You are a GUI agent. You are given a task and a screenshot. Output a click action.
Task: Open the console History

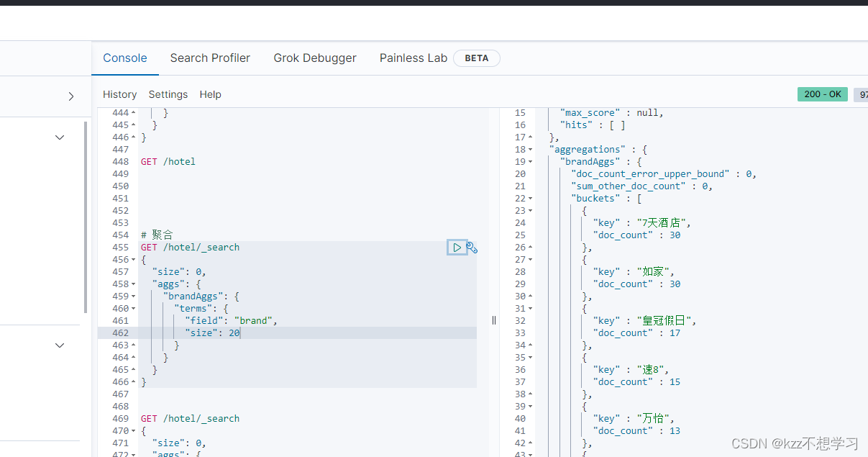click(x=119, y=94)
